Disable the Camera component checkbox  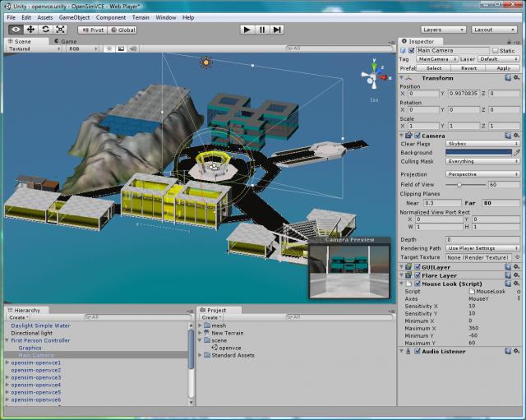[x=418, y=136]
